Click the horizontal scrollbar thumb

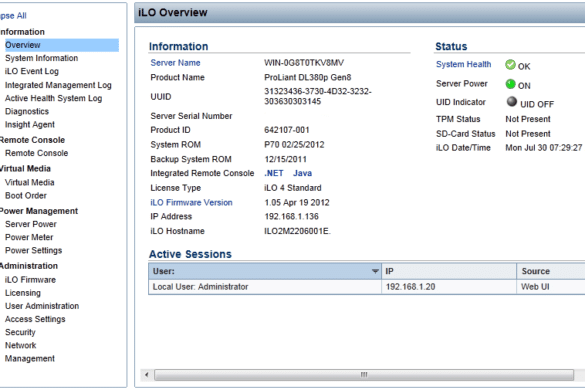coord(364,375)
